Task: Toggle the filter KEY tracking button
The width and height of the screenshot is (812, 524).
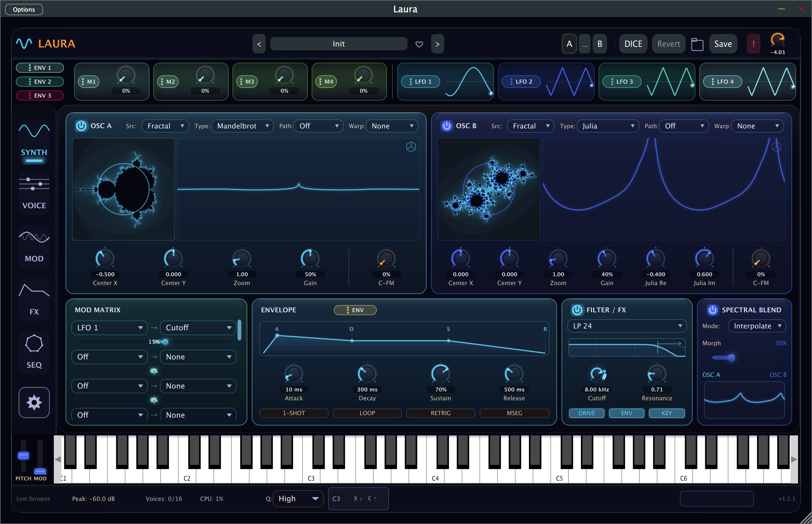Action: [667, 413]
